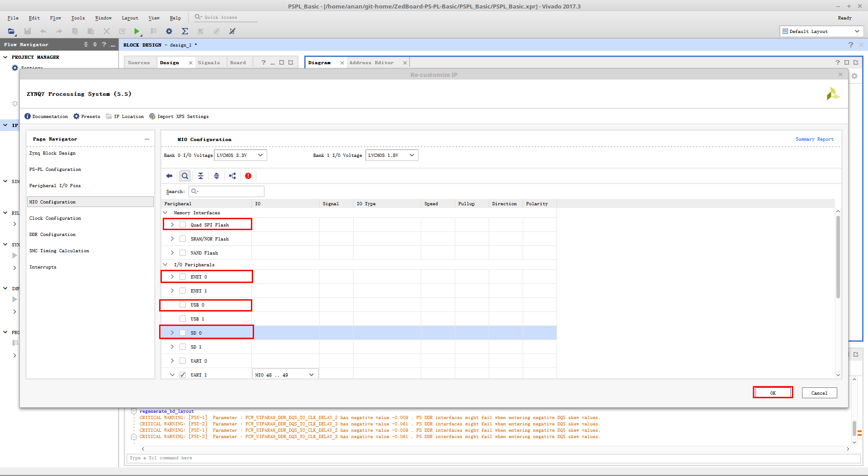Enable ENET 0 checkbox
Viewport: 868px width, 476px height.
(x=183, y=277)
